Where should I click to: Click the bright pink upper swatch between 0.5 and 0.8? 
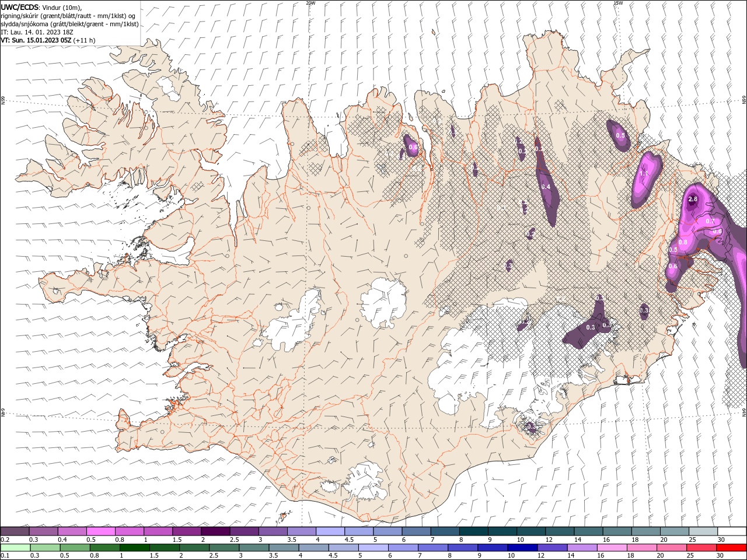click(100, 531)
